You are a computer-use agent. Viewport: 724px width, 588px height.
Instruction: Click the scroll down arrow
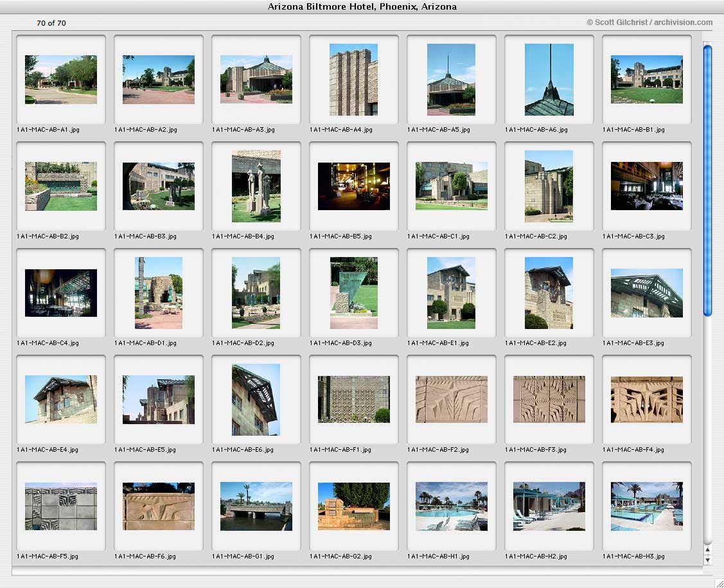(x=707, y=560)
